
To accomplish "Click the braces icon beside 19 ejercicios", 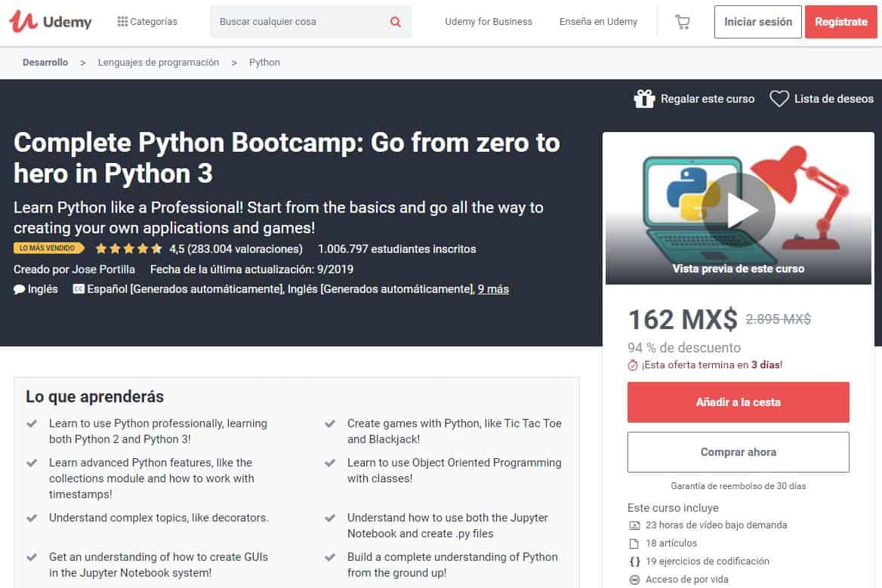I will (634, 562).
